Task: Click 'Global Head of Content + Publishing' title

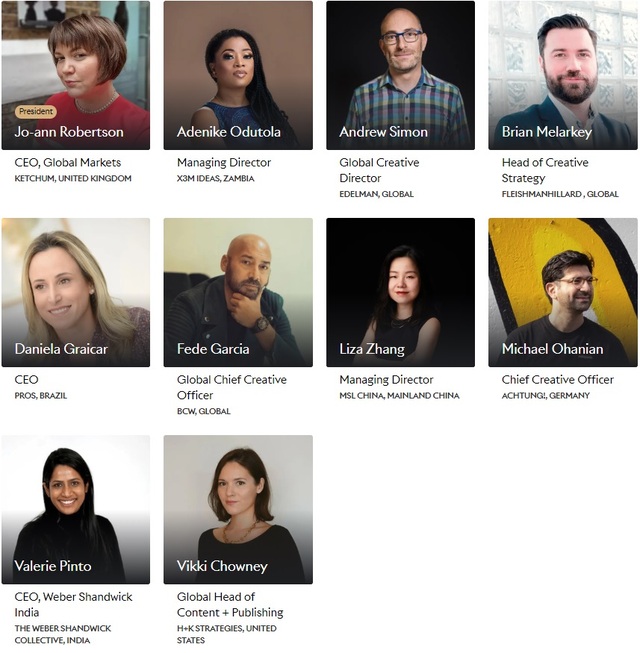Action: (230, 605)
